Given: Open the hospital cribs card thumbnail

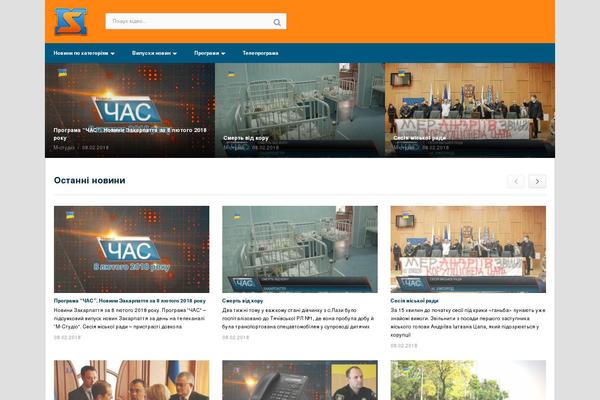Looking at the screenshot, I should pos(300,249).
